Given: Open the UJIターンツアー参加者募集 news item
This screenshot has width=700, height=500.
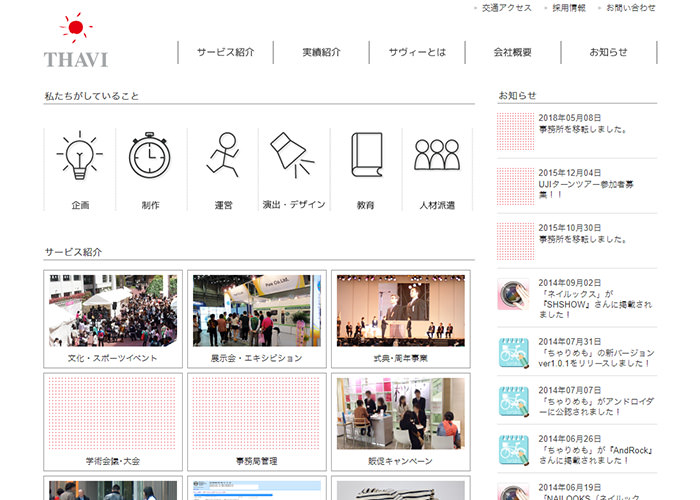Looking at the screenshot, I should click(586, 184).
